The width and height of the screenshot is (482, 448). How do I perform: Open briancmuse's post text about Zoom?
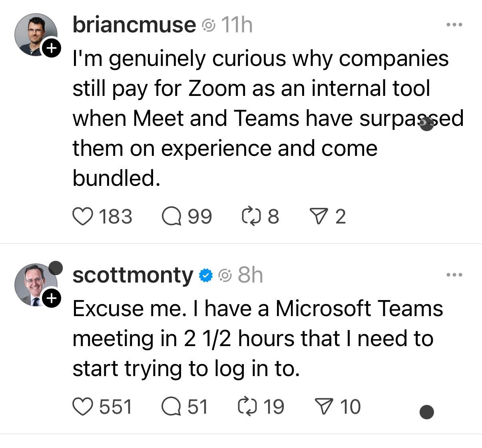(x=260, y=118)
